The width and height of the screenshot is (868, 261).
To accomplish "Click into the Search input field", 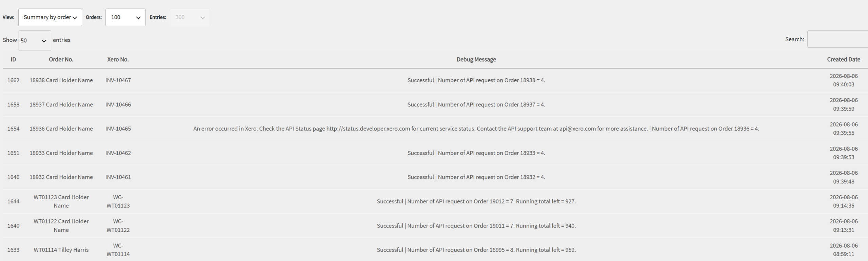I will pyautogui.click(x=837, y=39).
